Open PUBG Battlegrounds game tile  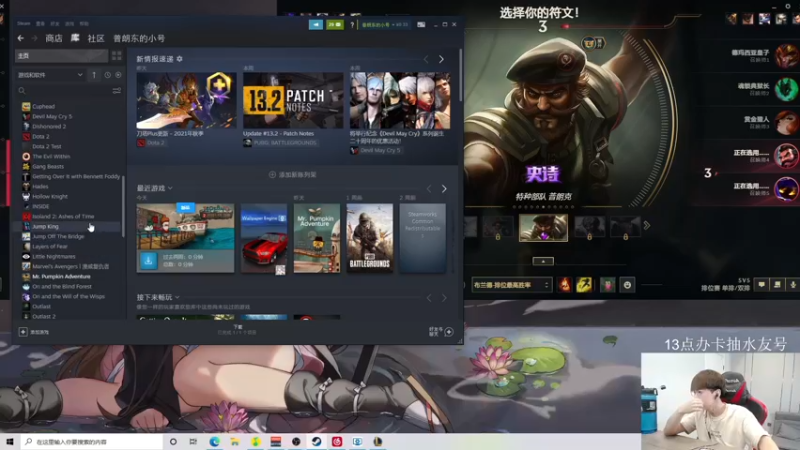(x=370, y=238)
